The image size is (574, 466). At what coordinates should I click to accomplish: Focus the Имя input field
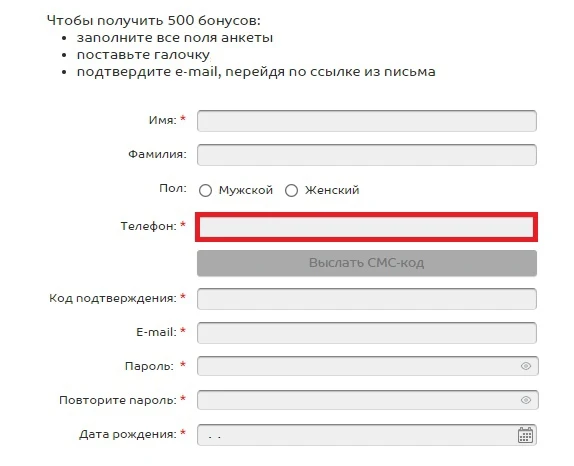click(367, 121)
